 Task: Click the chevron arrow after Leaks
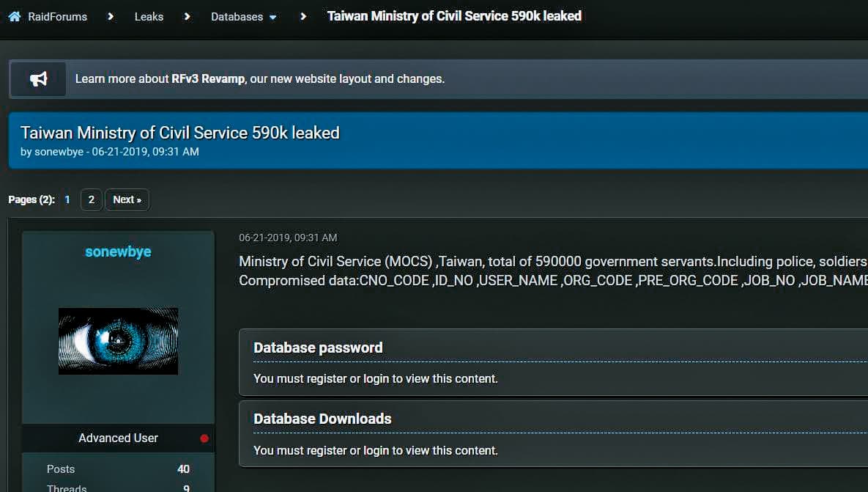(187, 17)
